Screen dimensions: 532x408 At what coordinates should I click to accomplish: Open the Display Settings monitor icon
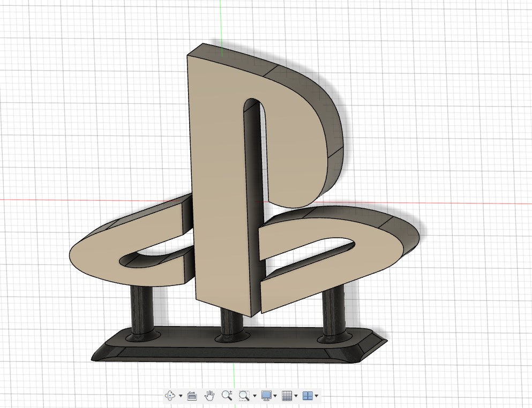[x=266, y=396]
